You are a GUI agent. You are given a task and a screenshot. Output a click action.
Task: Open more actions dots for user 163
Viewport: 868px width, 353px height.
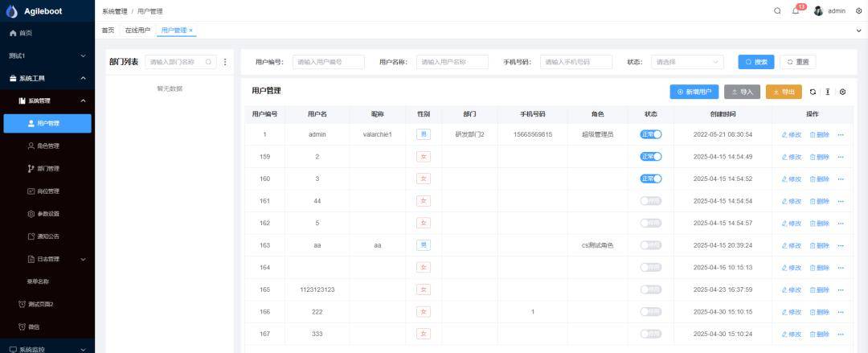click(x=841, y=245)
